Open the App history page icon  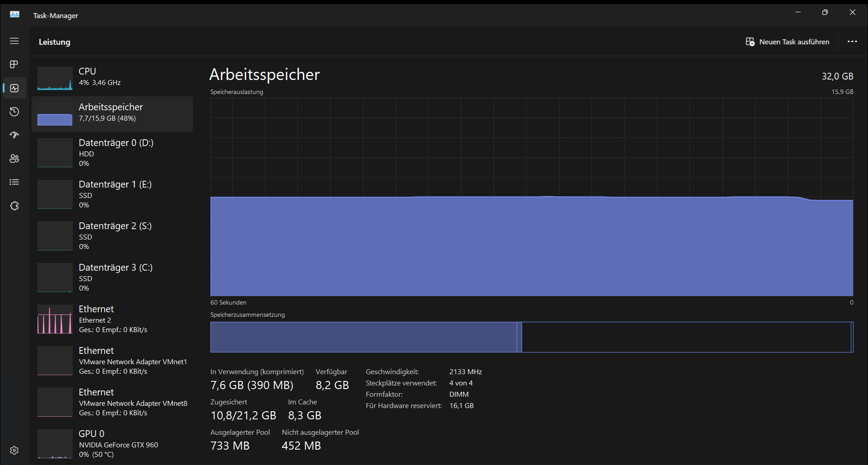point(14,112)
